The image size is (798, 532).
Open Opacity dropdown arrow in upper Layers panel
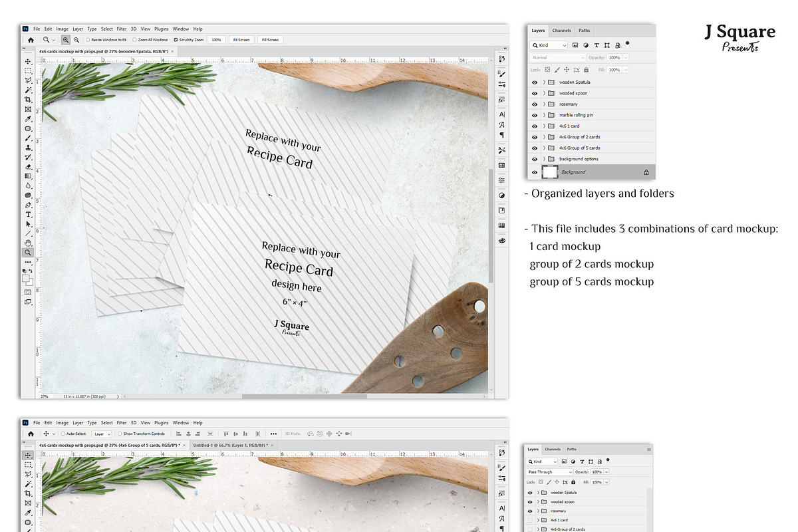coord(626,58)
